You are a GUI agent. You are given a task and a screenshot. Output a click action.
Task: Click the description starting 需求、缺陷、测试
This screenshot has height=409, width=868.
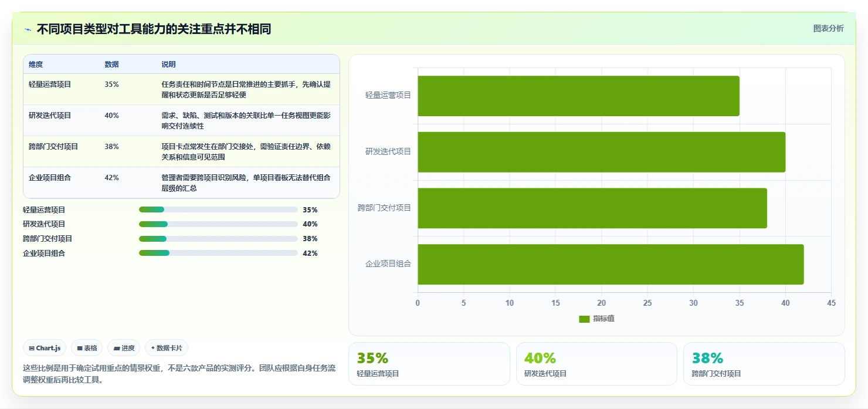tap(246, 121)
